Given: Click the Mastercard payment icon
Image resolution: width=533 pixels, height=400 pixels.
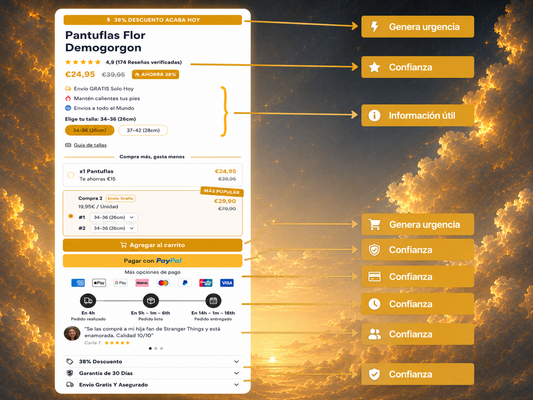Looking at the screenshot, I should [163, 283].
